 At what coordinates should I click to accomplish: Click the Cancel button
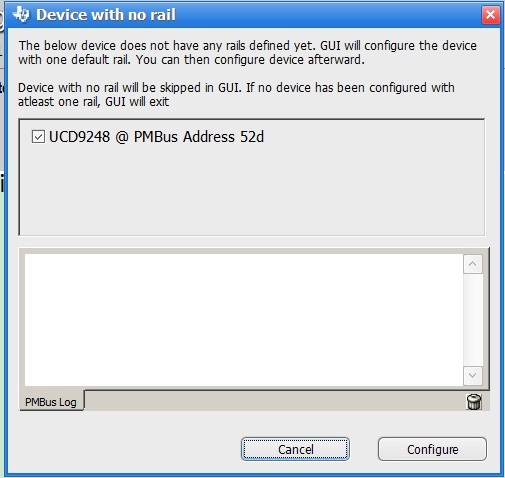[x=295, y=449]
